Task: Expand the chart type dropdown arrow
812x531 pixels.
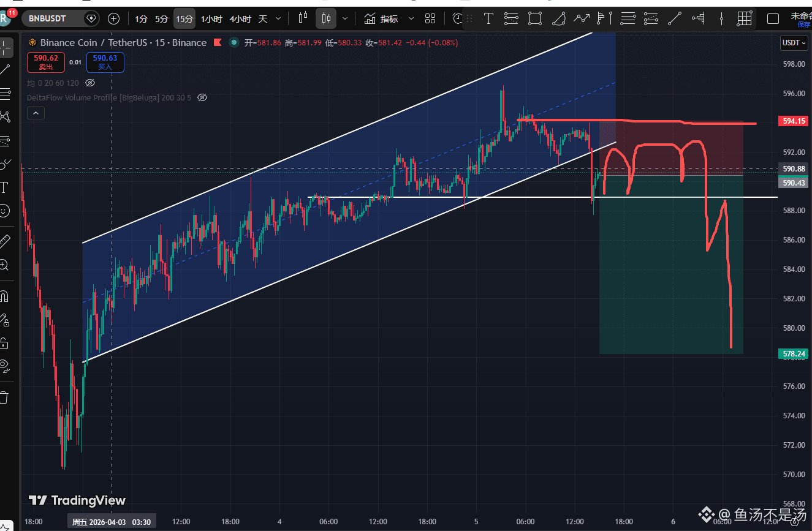Action: point(345,19)
